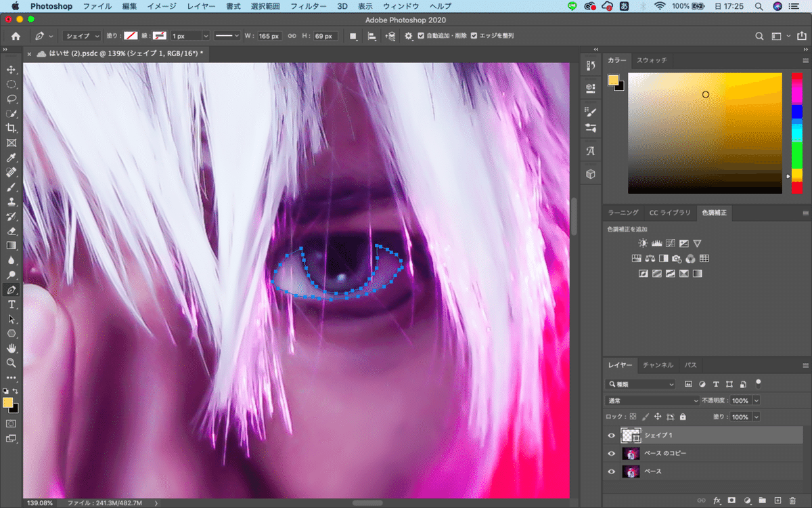Select the シェイプ 1 layer thumbnail
Screen dimensions: 812x508
point(630,436)
